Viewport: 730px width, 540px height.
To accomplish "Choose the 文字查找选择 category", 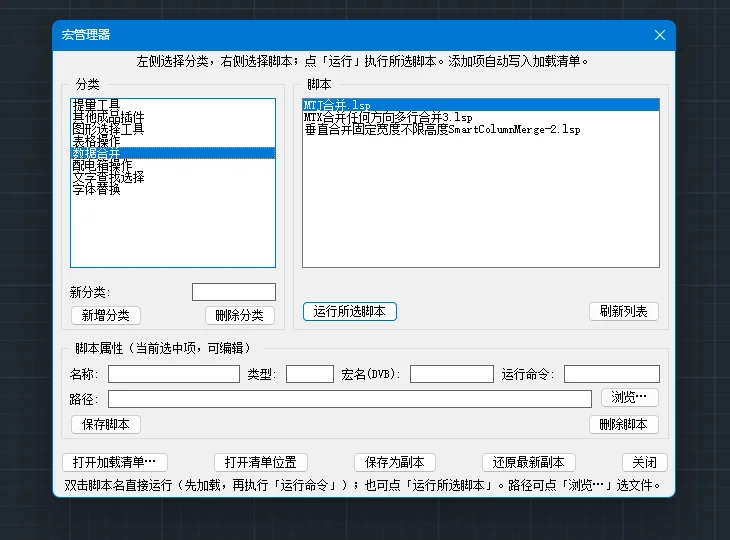I will [x=173, y=177].
